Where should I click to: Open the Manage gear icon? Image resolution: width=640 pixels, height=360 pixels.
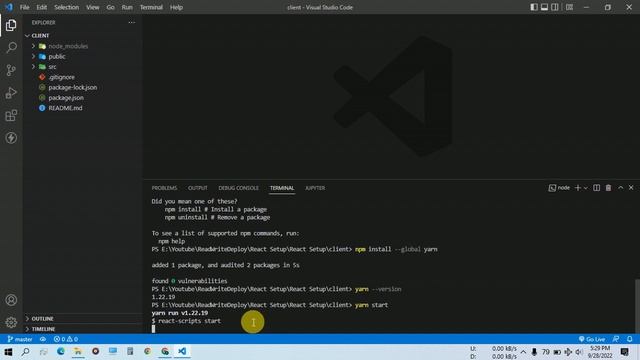(x=11, y=322)
